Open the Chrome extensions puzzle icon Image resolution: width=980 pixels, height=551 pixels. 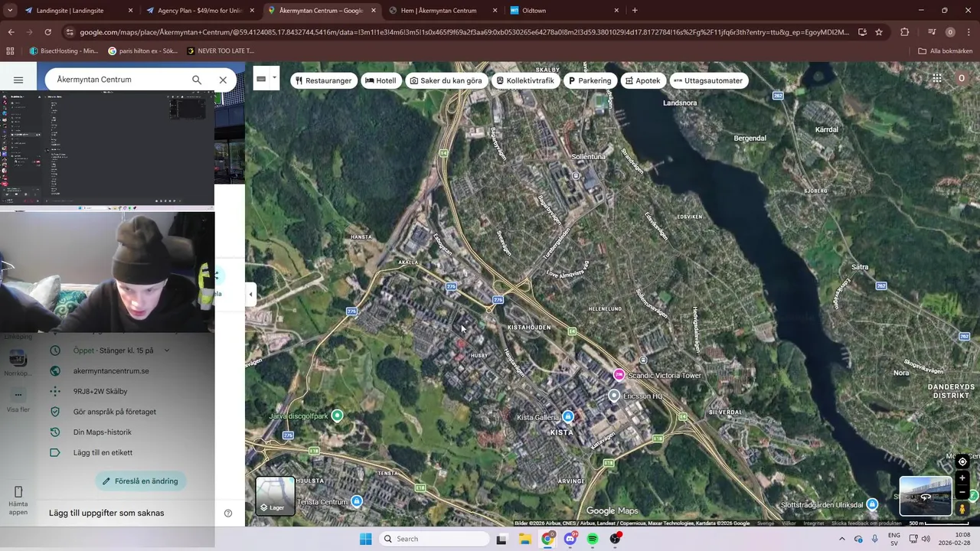click(x=905, y=32)
